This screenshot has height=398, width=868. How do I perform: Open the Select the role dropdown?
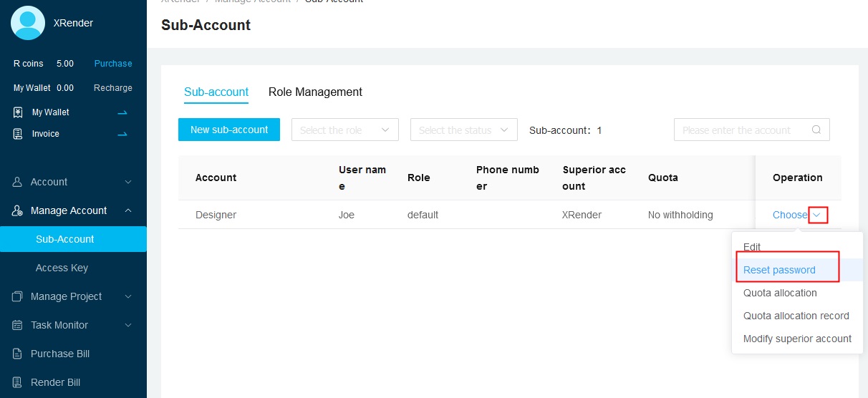point(345,130)
